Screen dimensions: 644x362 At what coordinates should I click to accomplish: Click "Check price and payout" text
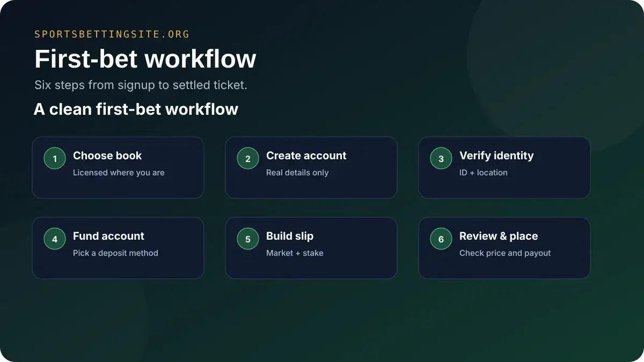[x=505, y=253]
